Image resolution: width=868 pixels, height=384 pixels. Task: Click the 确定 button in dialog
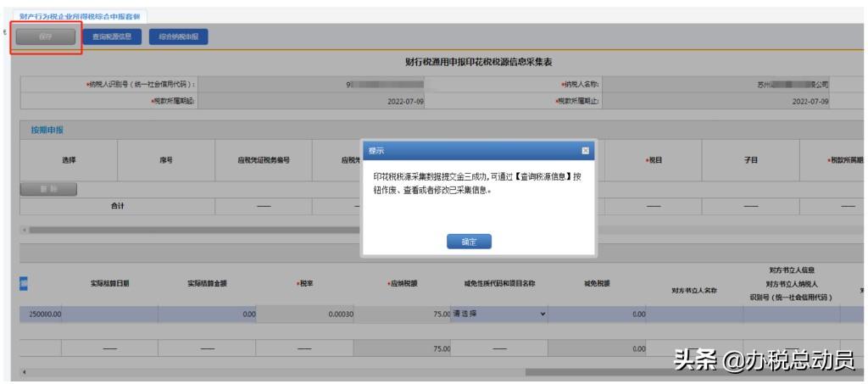[469, 242]
